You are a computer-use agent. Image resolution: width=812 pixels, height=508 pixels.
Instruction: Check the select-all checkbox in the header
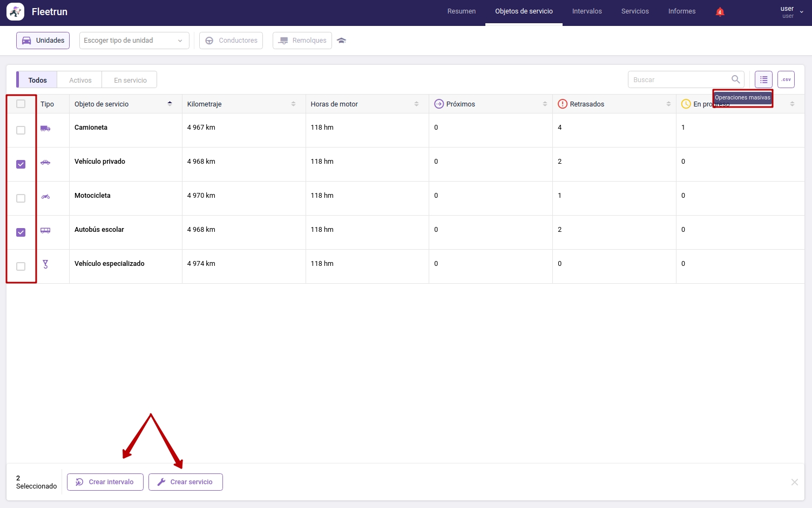pyautogui.click(x=21, y=104)
